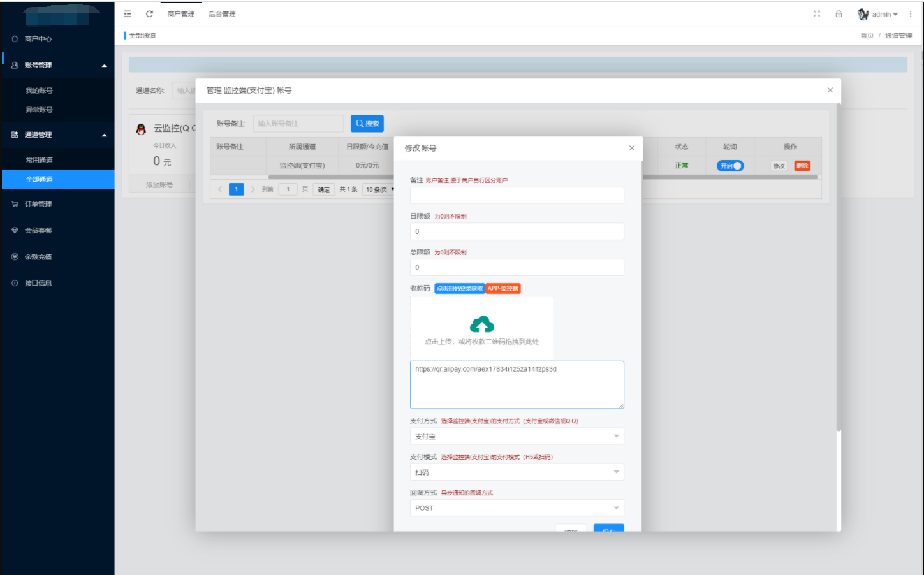Open the admin user dropdown
Viewport: 924px width, 575px height.
click(x=878, y=14)
